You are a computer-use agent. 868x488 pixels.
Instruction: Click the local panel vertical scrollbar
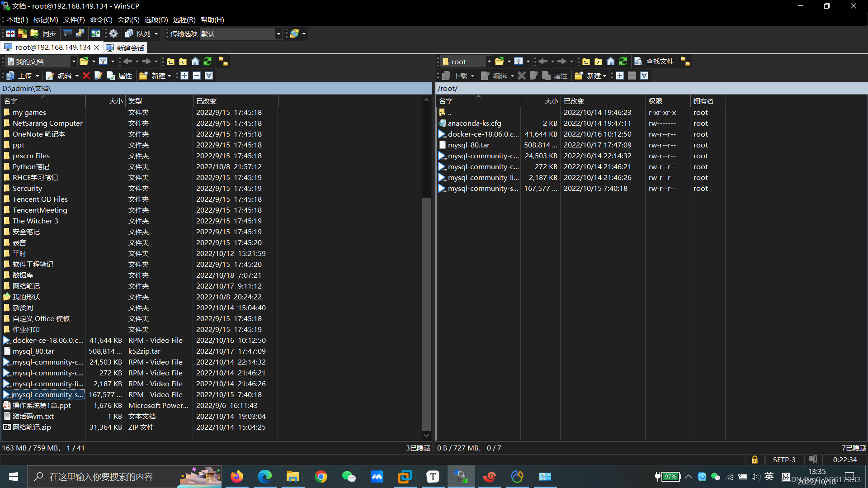click(426, 314)
